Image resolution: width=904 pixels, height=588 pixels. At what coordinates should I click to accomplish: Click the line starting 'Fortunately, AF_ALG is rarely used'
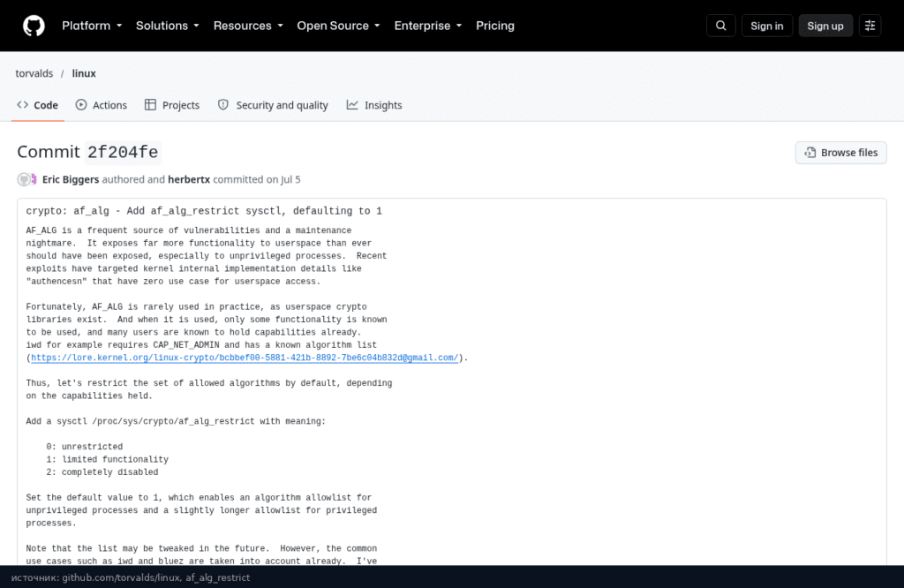click(196, 307)
